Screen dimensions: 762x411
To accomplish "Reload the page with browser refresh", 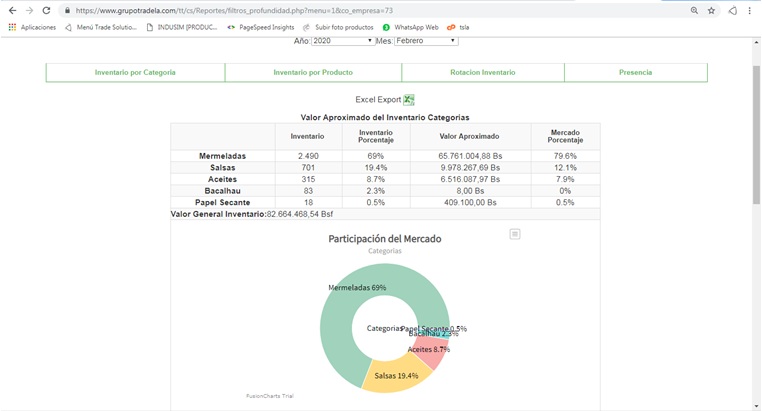I will [x=46, y=11].
